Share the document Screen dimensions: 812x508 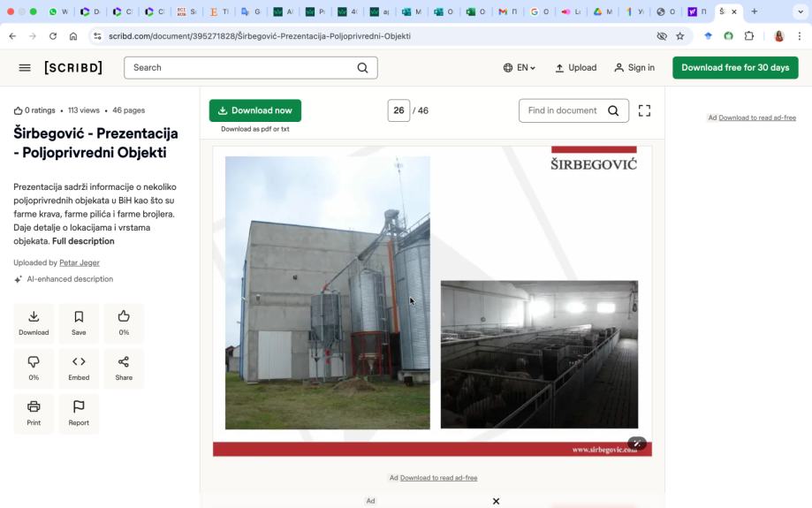[124, 368]
